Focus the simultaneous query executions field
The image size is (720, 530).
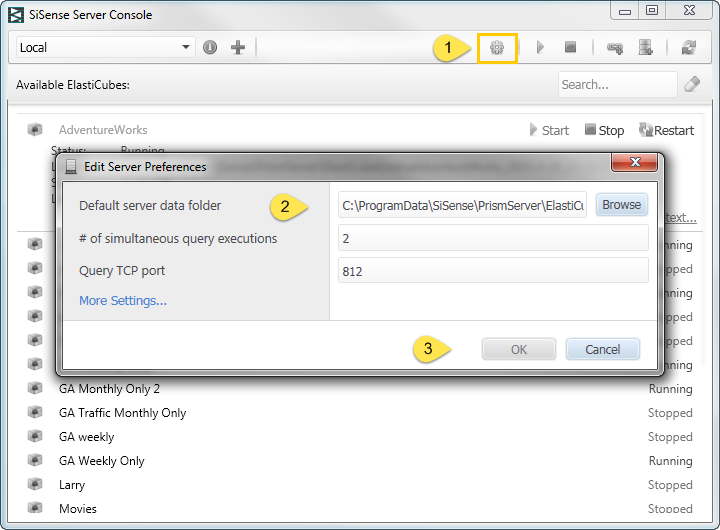click(x=493, y=238)
